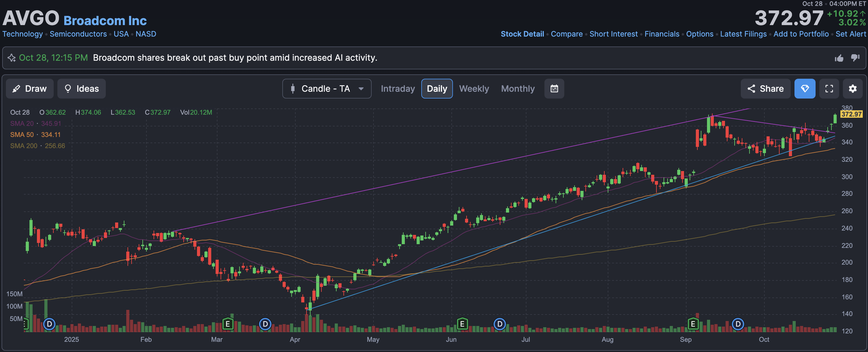Enter fullscreen chart mode
868x352 pixels.
[829, 89]
